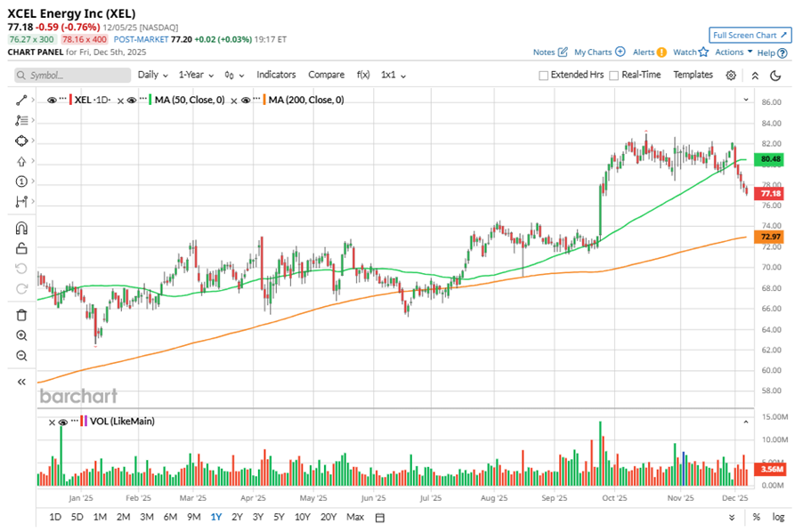
Task: Hide the volume bars
Action: coord(63,423)
